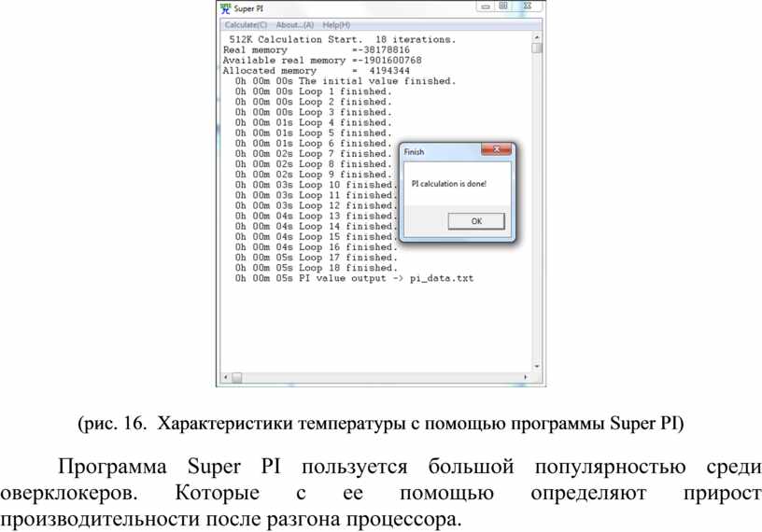Minimize the Super PI window

coord(485,7)
